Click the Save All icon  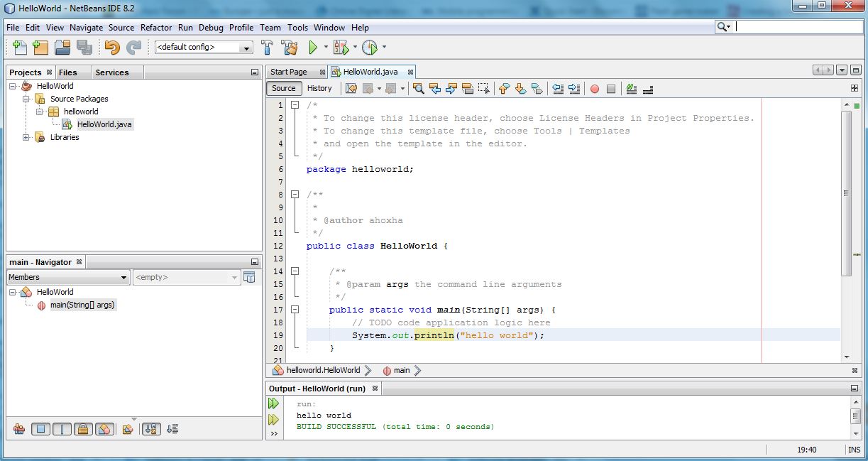(85, 47)
